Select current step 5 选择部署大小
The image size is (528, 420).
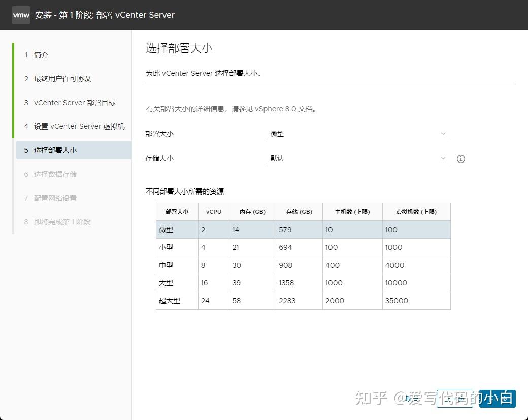point(74,150)
